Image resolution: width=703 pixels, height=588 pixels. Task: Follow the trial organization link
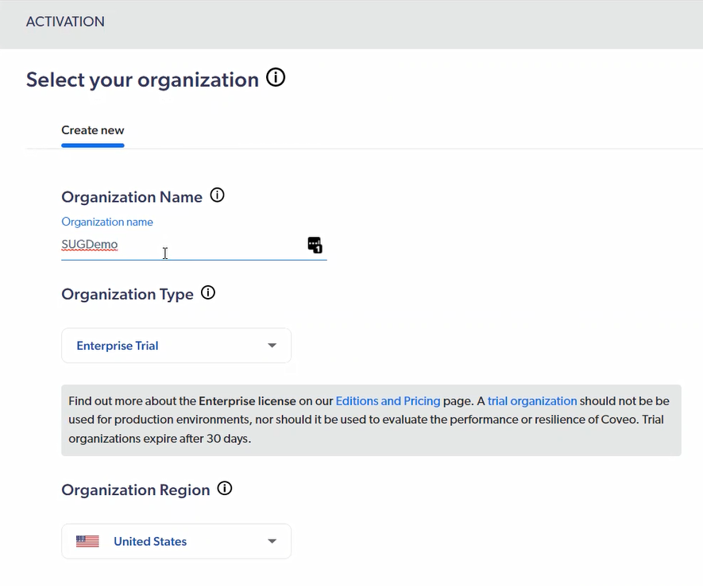(x=532, y=401)
